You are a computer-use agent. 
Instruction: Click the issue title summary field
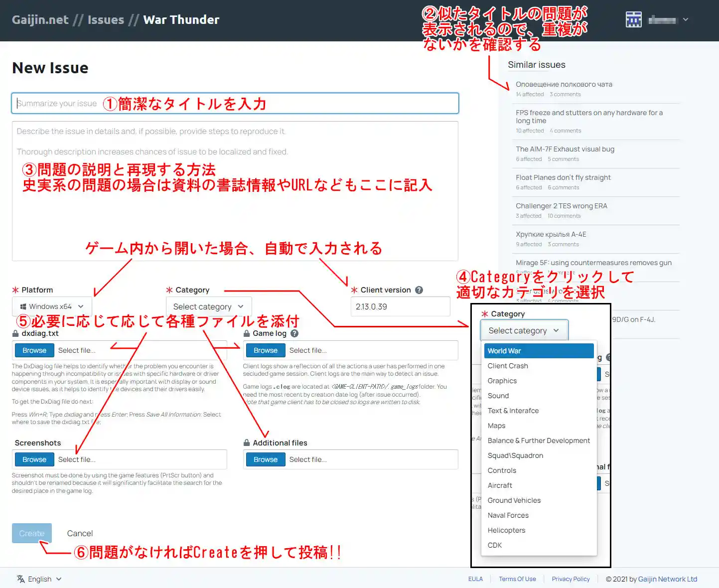[235, 103]
